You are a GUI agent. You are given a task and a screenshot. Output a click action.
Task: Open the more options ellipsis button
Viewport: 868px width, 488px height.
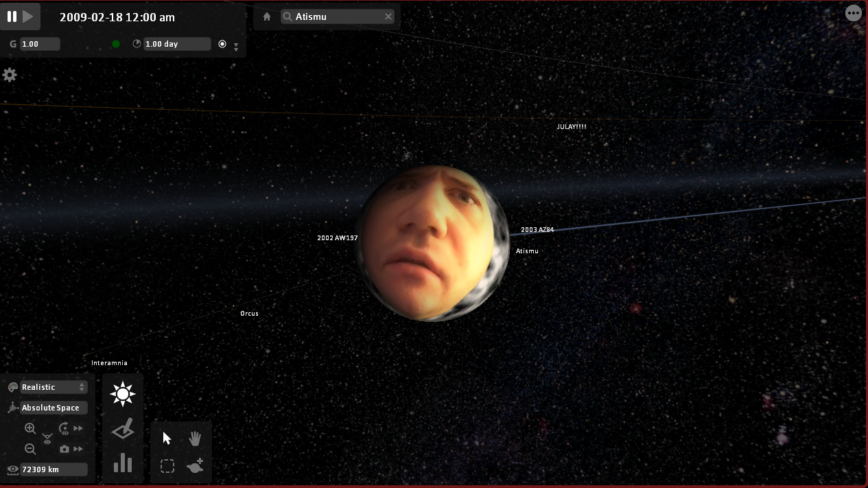click(x=854, y=13)
